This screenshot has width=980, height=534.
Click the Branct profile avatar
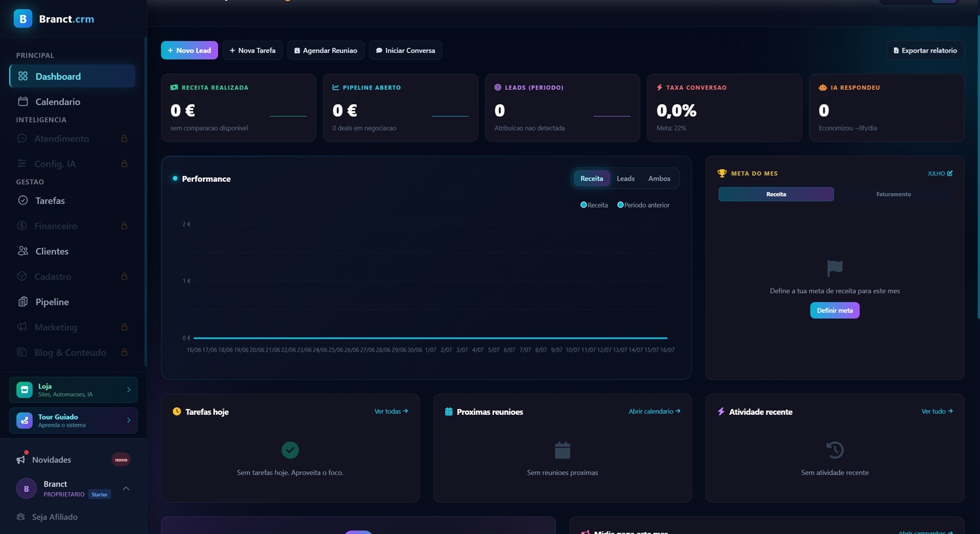pos(26,489)
